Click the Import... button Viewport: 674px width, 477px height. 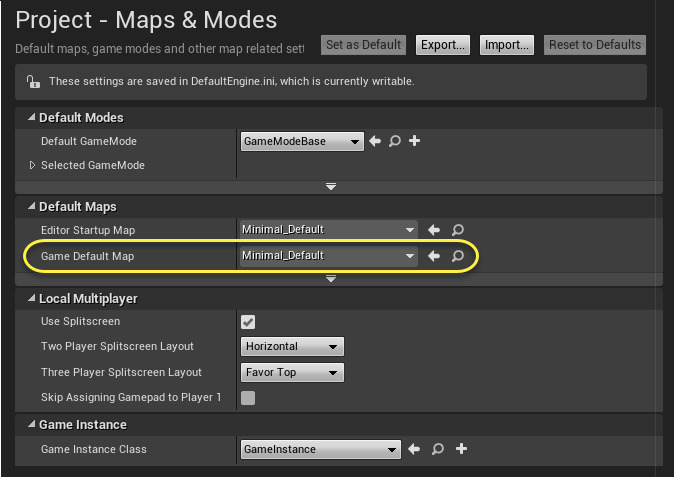(x=507, y=45)
